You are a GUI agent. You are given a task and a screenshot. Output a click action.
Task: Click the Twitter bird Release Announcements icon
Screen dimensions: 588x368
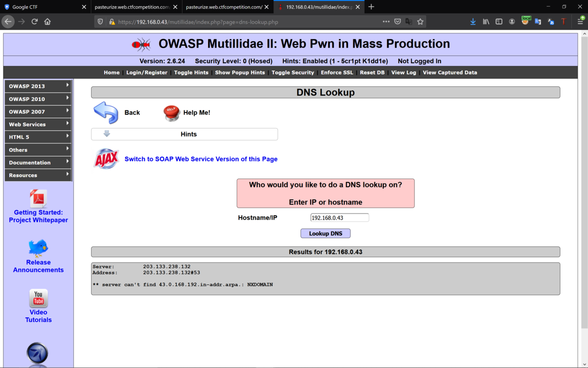(38, 248)
